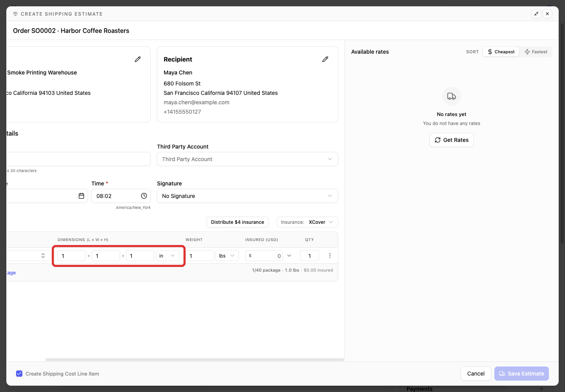Toggle Create Shipping Cost Line Item checkbox
The image size is (565, 392).
coord(19,374)
